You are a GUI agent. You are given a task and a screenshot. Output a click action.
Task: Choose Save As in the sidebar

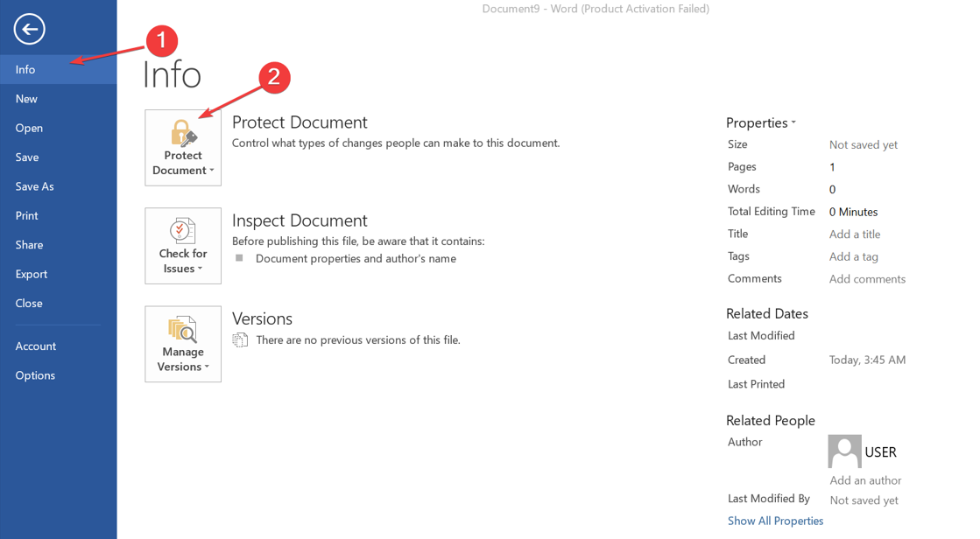(x=58, y=186)
